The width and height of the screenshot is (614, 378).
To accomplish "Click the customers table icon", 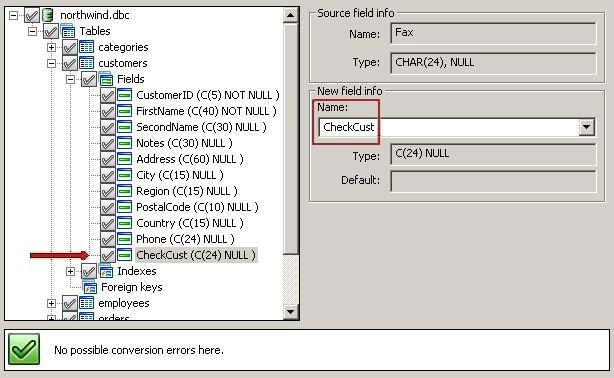I will tap(87, 63).
